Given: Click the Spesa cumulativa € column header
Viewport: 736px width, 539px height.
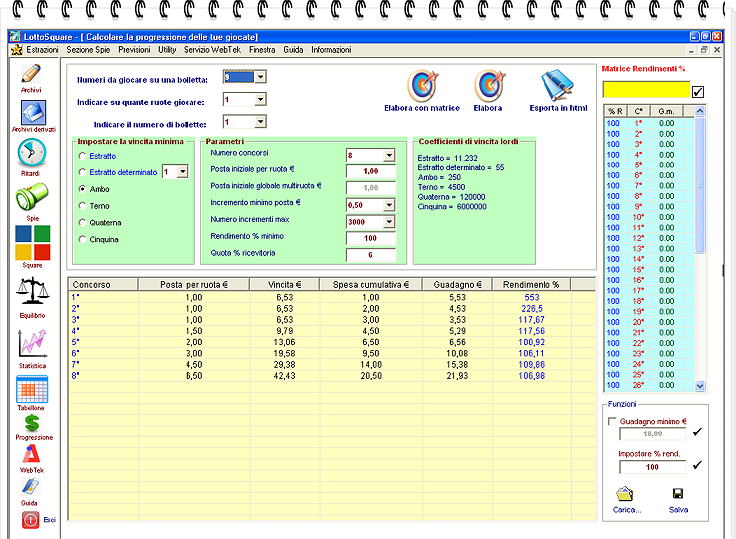Looking at the screenshot, I should tap(371, 285).
